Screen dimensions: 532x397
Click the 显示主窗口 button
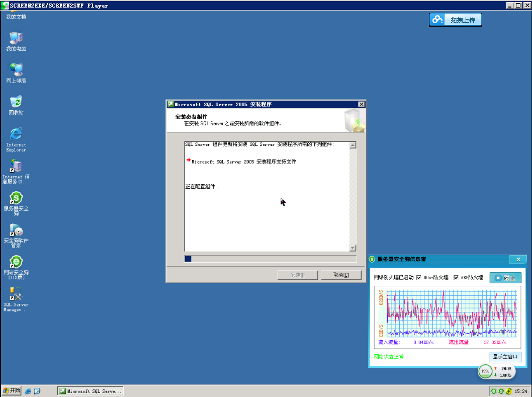505,357
